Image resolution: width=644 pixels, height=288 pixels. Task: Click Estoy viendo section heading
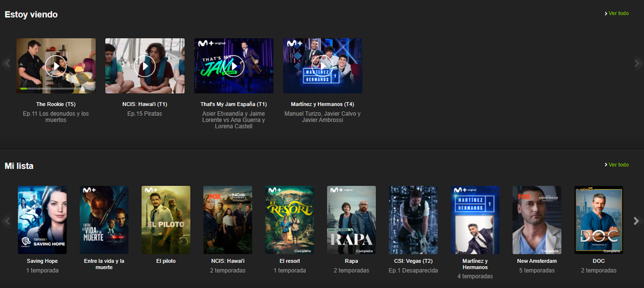coord(31,14)
